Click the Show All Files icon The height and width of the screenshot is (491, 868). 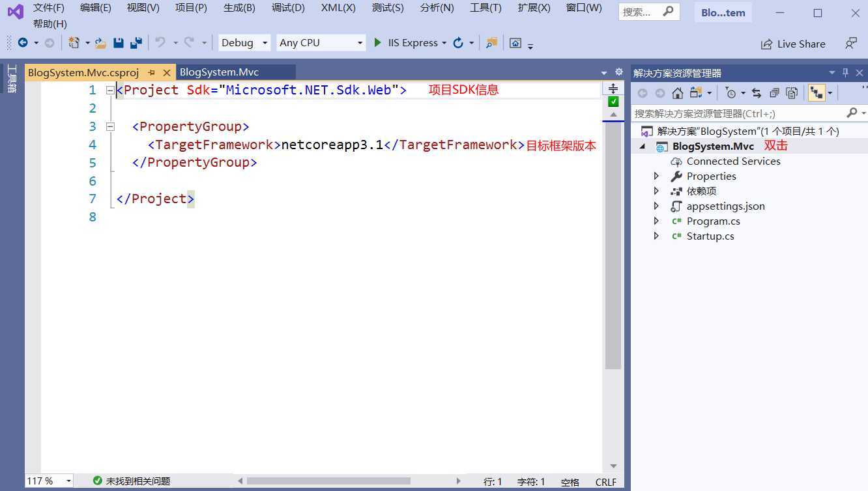pyautogui.click(x=792, y=93)
